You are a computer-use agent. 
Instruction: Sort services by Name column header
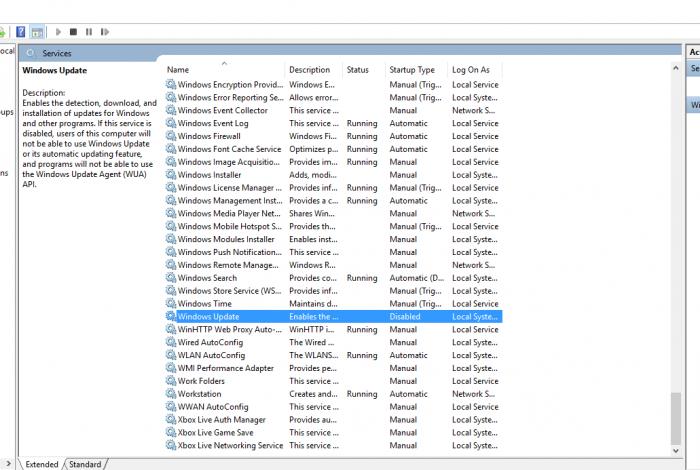click(x=225, y=70)
